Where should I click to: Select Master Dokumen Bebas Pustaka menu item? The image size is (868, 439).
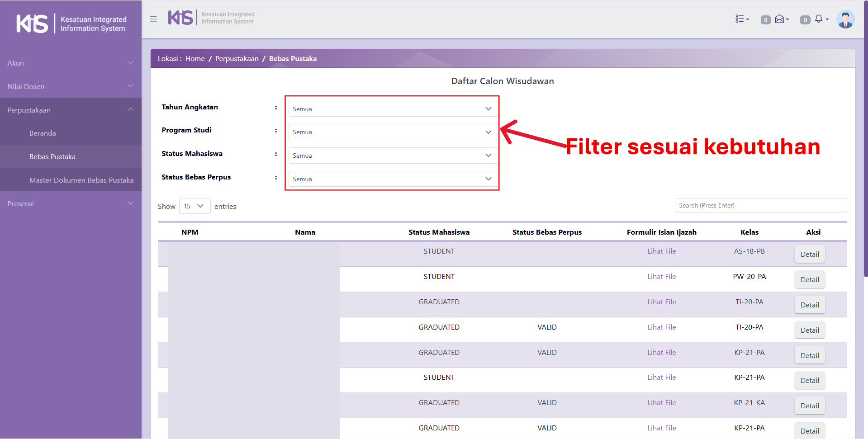(81, 180)
